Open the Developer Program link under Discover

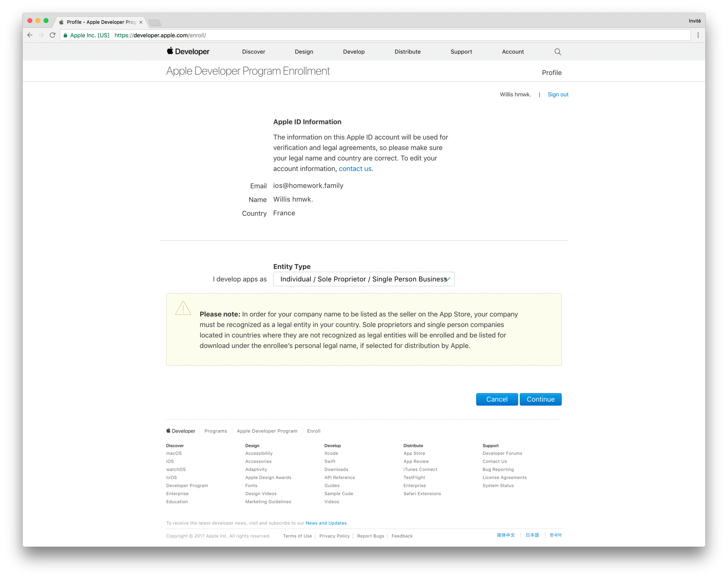[x=187, y=486]
